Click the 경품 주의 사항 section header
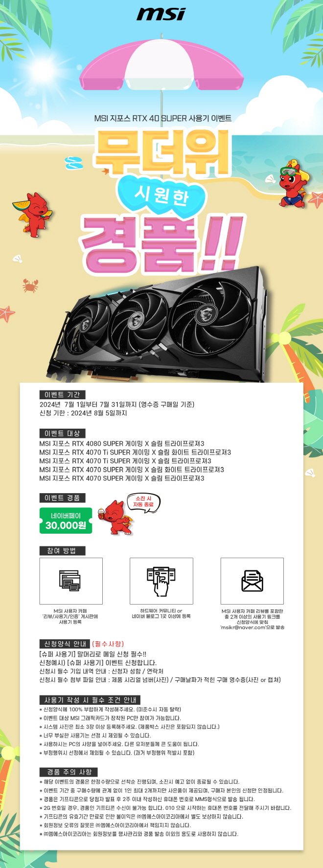Viewport: 323px width, 868px height. [x=69, y=772]
